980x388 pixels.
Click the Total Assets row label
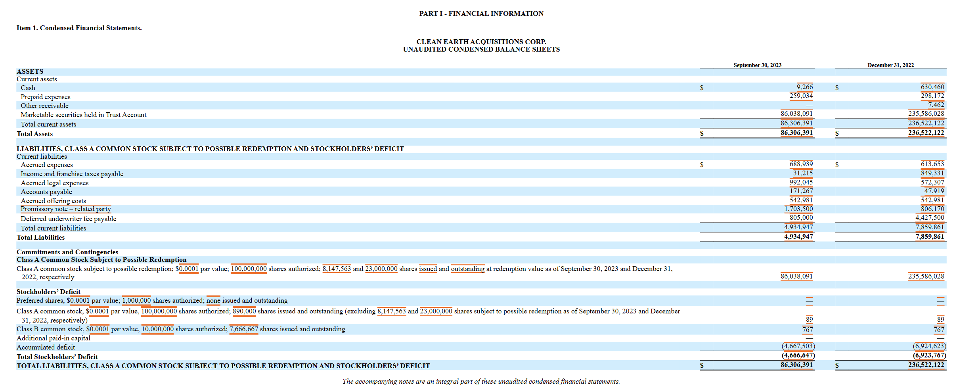(x=34, y=134)
